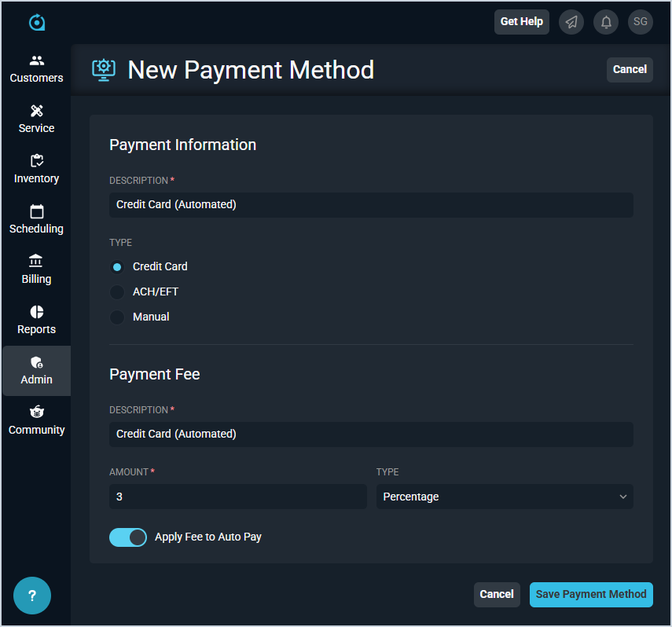Click the New Payment Method page title

click(251, 70)
